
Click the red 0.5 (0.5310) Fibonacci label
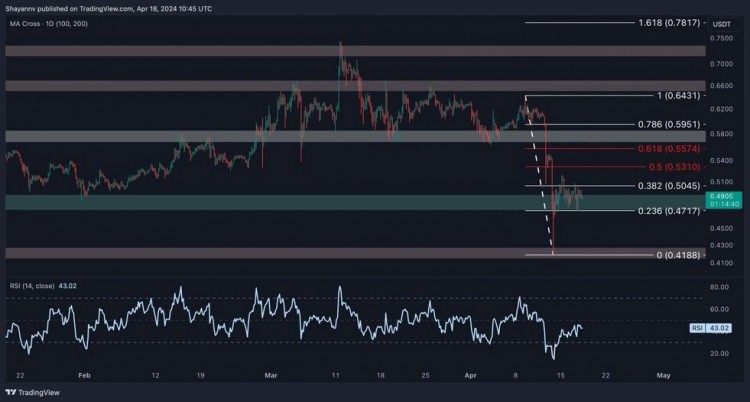[674, 167]
